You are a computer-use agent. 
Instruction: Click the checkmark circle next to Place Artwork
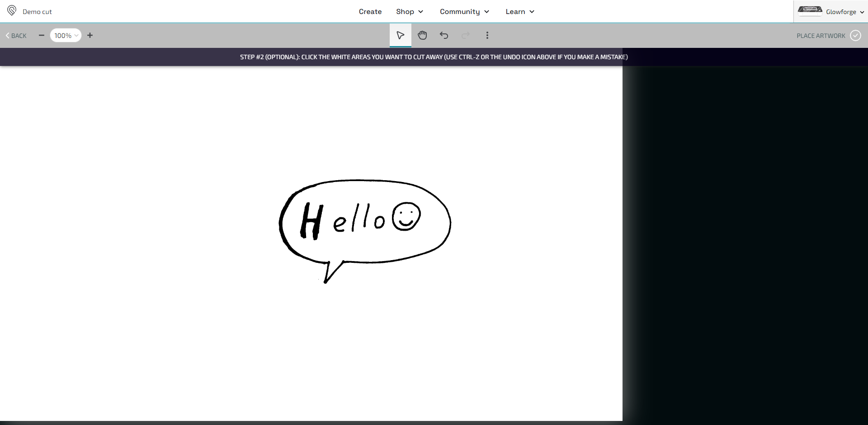coord(856,36)
